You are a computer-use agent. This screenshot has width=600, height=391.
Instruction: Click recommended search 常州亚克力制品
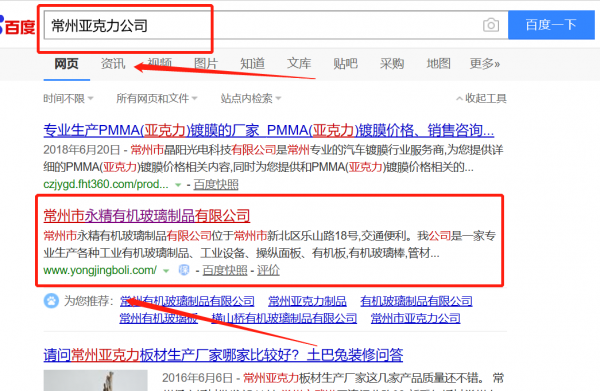click(307, 301)
